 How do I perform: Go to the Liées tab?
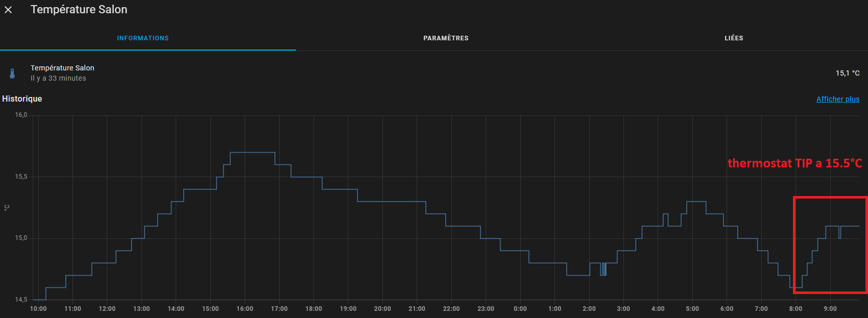[734, 38]
